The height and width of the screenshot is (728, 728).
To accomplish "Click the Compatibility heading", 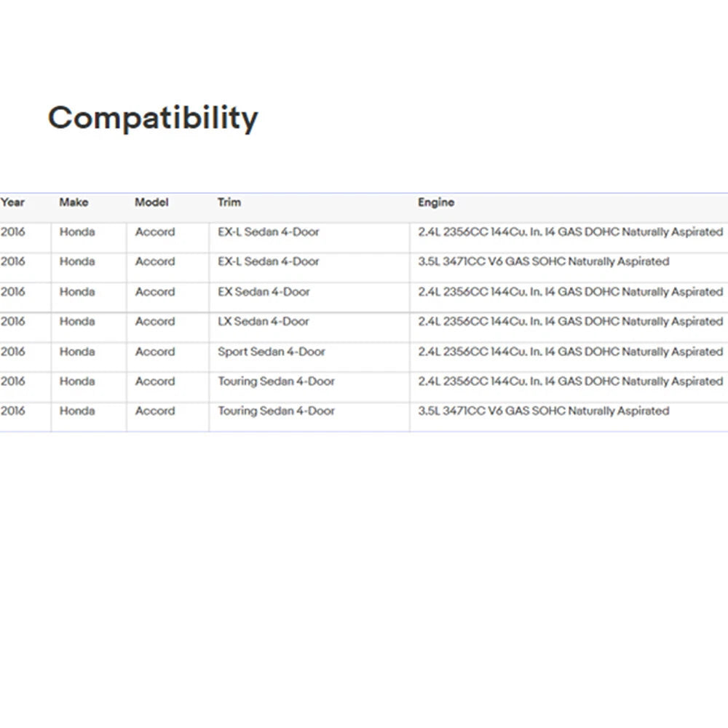I will (x=153, y=119).
